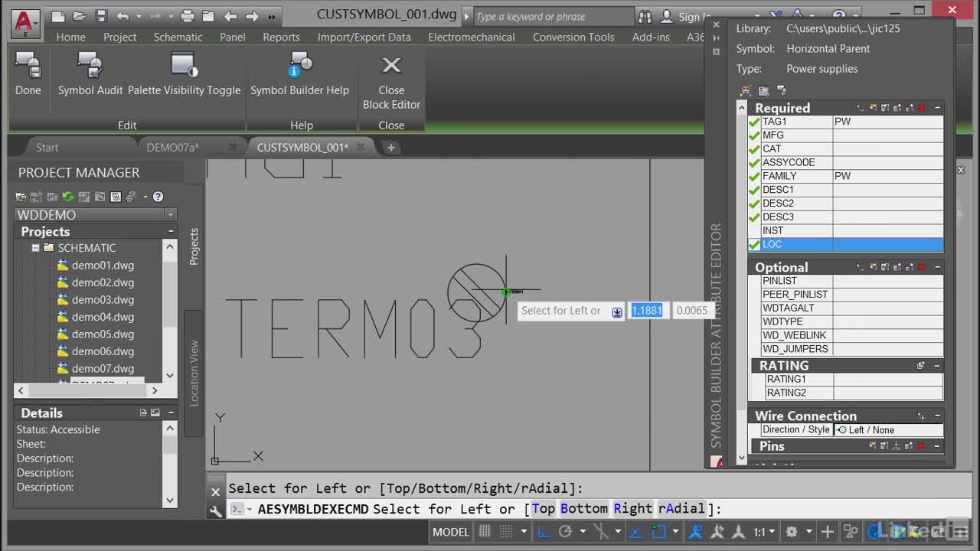Collapse the Optional attributes section
The image size is (980, 551).
(937, 267)
